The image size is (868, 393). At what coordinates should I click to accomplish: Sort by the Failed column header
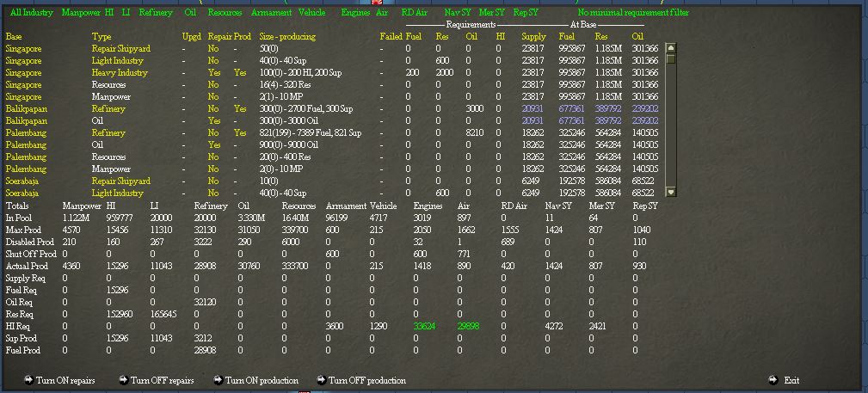pos(391,36)
